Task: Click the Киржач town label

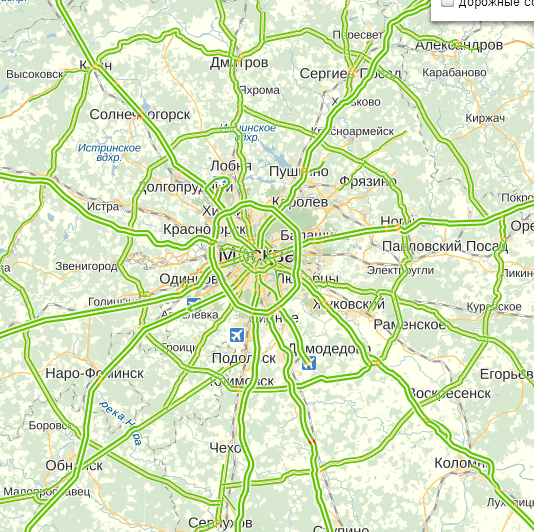Action: 485,118
